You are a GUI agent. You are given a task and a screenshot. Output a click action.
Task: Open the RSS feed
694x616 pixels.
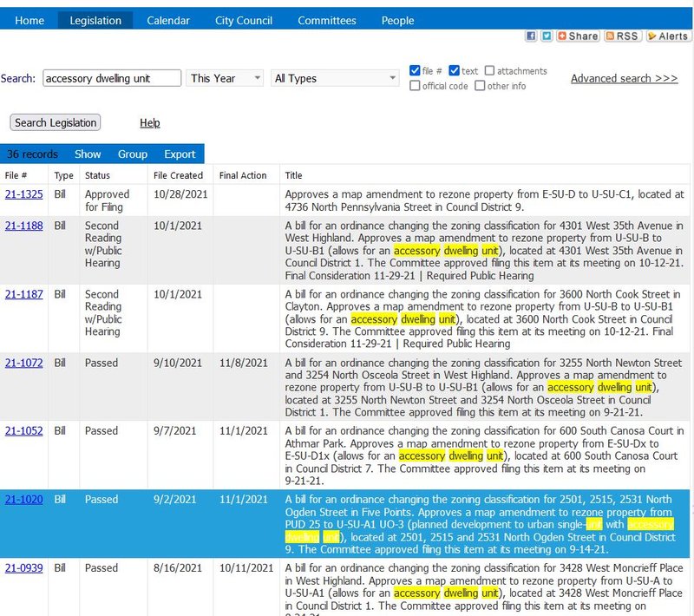[x=622, y=36]
